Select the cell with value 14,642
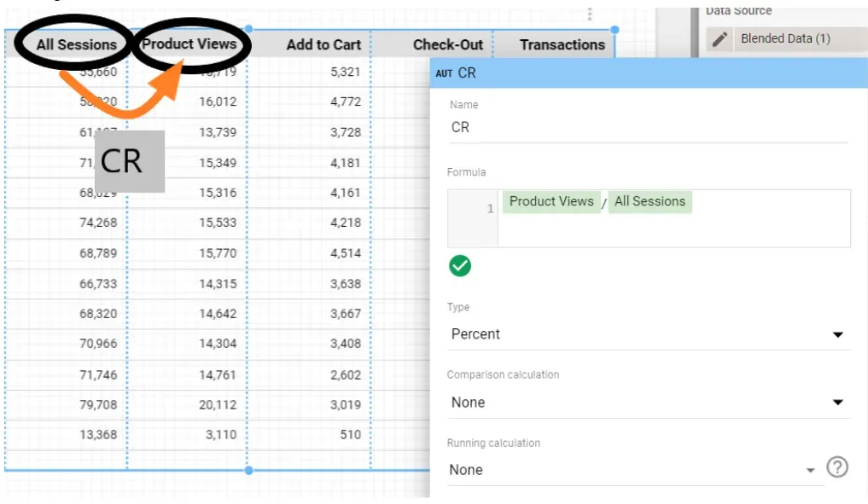 coord(218,314)
